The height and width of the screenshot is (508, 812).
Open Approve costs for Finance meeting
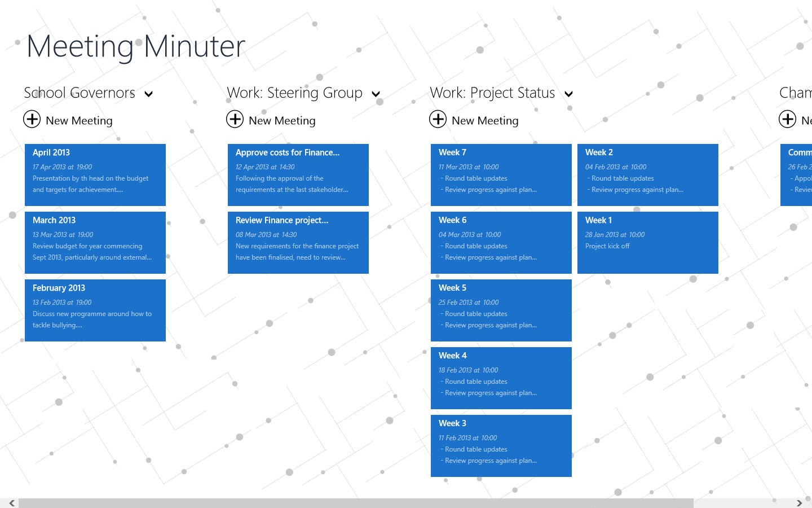(x=298, y=175)
